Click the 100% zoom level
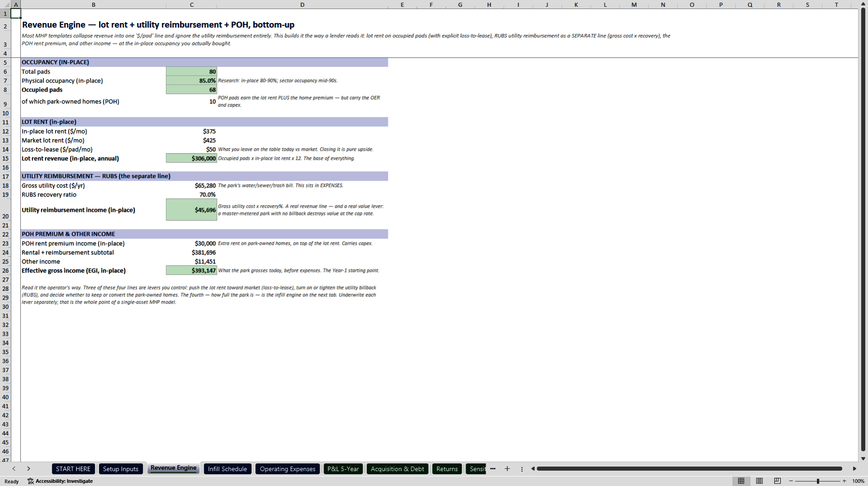The image size is (868, 486). pos(858,481)
